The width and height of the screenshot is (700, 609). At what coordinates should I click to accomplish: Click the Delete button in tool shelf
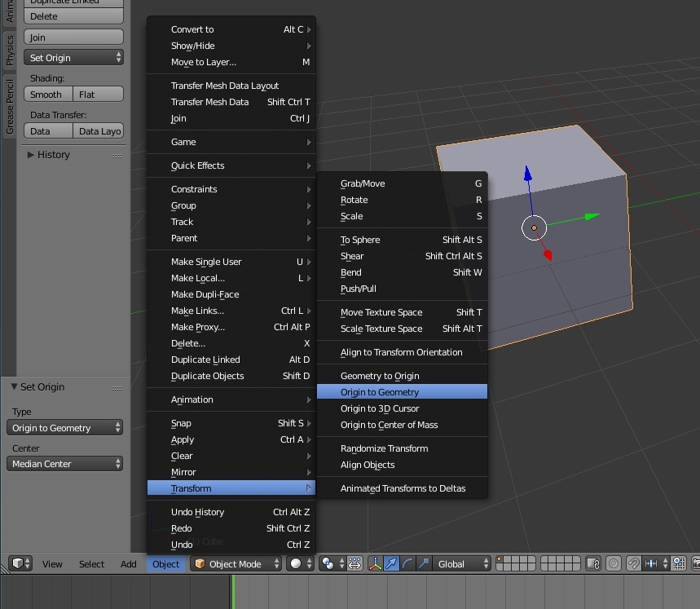(73, 16)
